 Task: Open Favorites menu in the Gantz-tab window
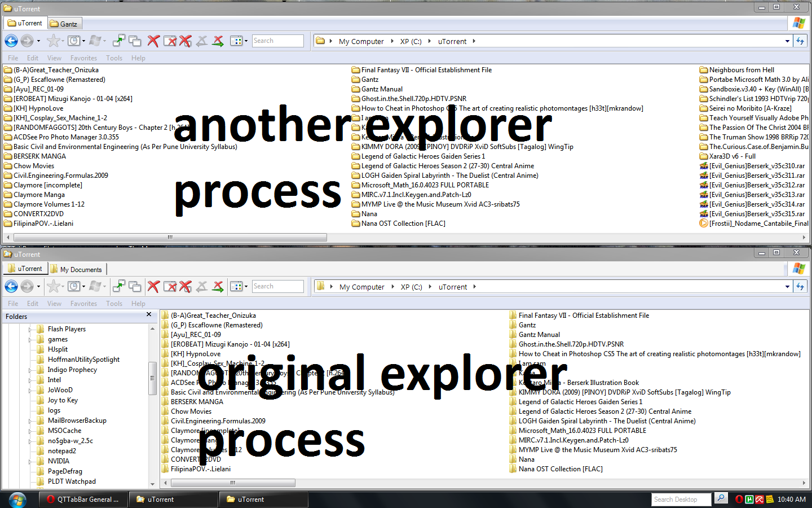click(83, 58)
